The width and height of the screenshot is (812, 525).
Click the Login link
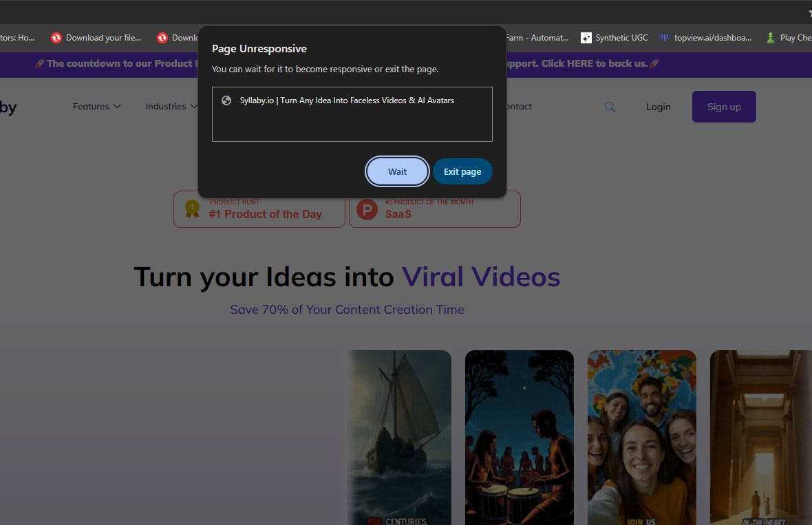[x=658, y=107]
